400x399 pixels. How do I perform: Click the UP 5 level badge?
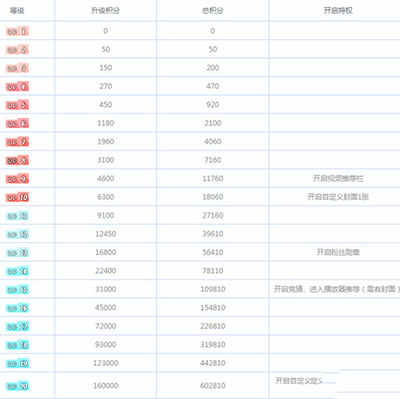point(17,105)
